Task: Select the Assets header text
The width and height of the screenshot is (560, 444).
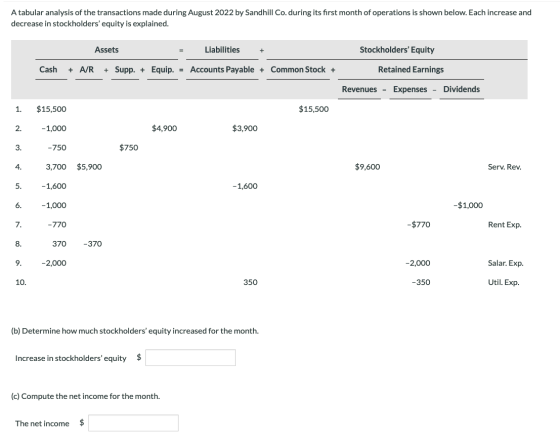Action: tap(106, 50)
